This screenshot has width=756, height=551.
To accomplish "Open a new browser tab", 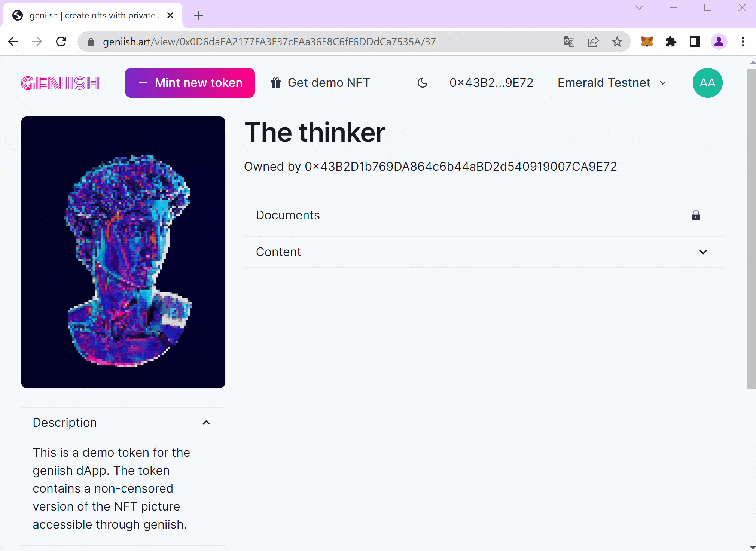I will [199, 15].
